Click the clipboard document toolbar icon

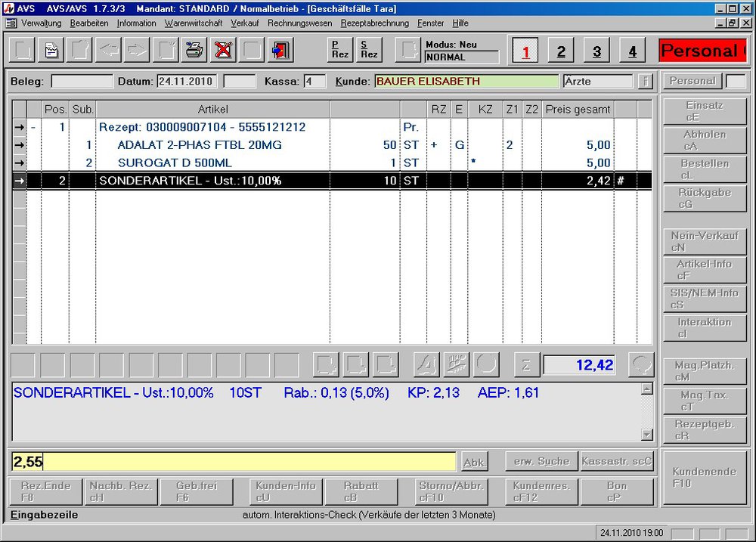tap(51, 51)
